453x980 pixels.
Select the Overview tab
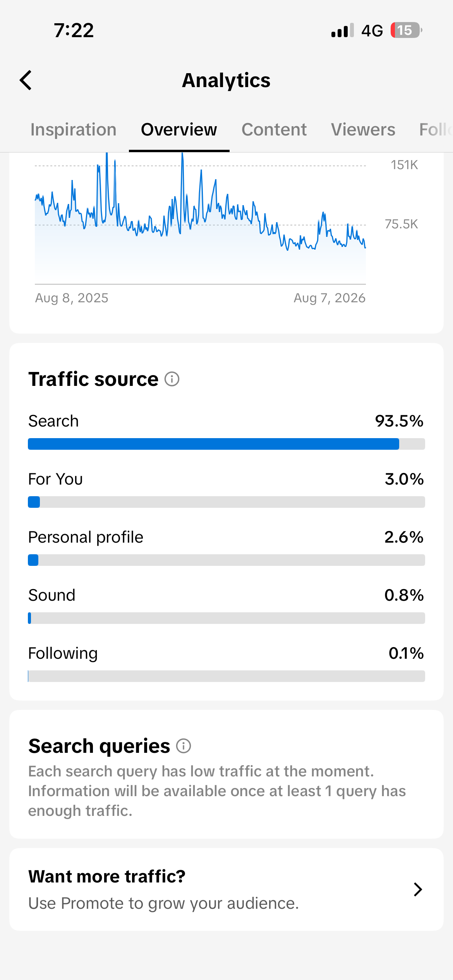point(179,130)
